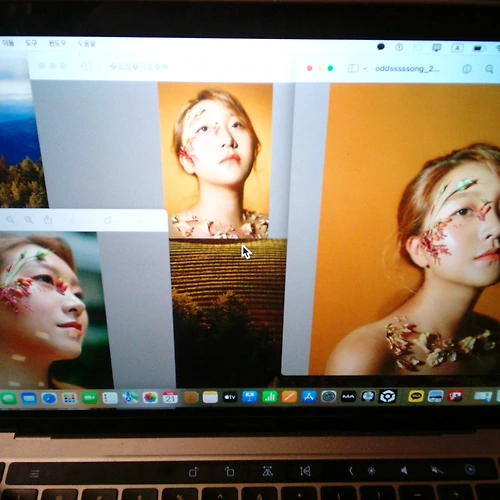This screenshot has height=500, width=500.
Task: Zoom out in the lower-left Preview window
Action: pos(10,219)
